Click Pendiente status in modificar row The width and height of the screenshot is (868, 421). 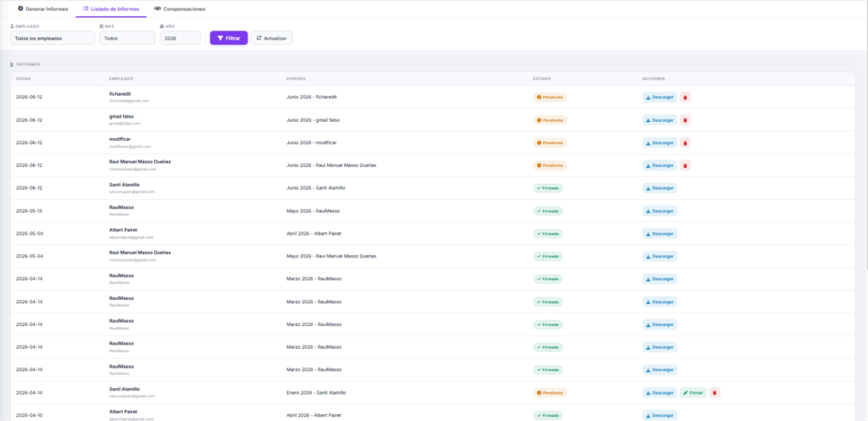tap(550, 142)
